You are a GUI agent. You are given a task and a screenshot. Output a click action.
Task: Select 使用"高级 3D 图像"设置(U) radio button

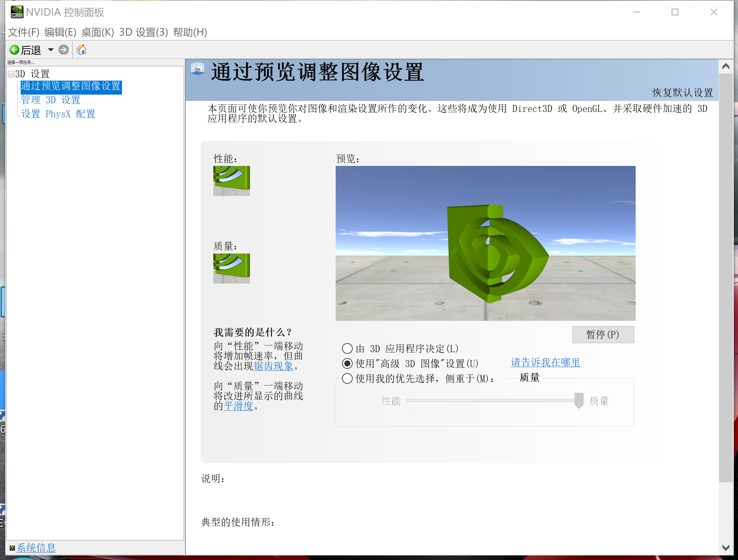pyautogui.click(x=347, y=363)
